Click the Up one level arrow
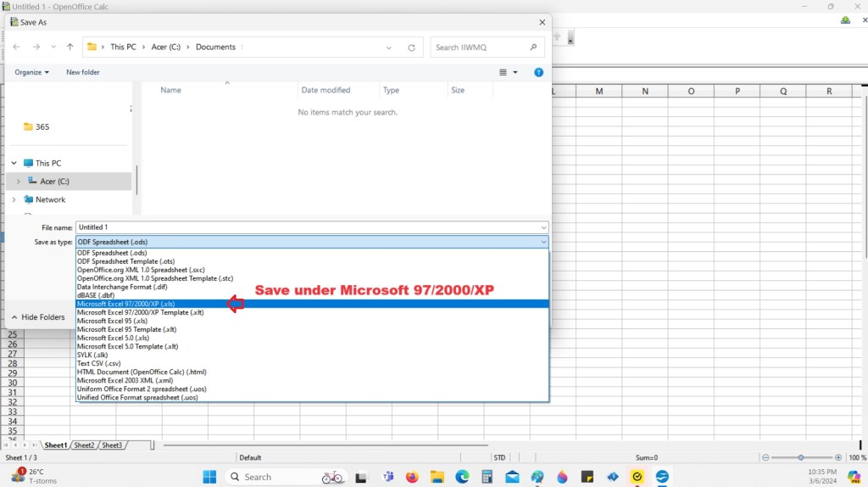This screenshot has width=868, height=487. pos(70,48)
